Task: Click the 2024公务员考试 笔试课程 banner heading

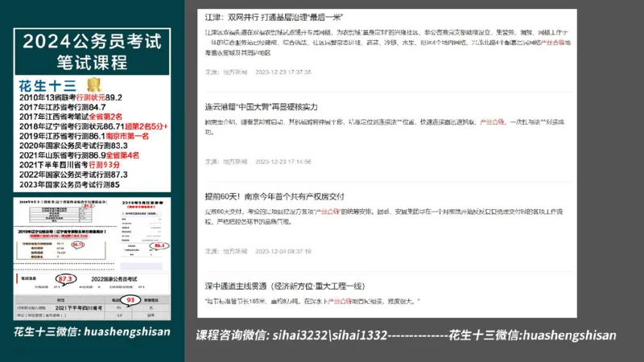Action: [x=92, y=51]
